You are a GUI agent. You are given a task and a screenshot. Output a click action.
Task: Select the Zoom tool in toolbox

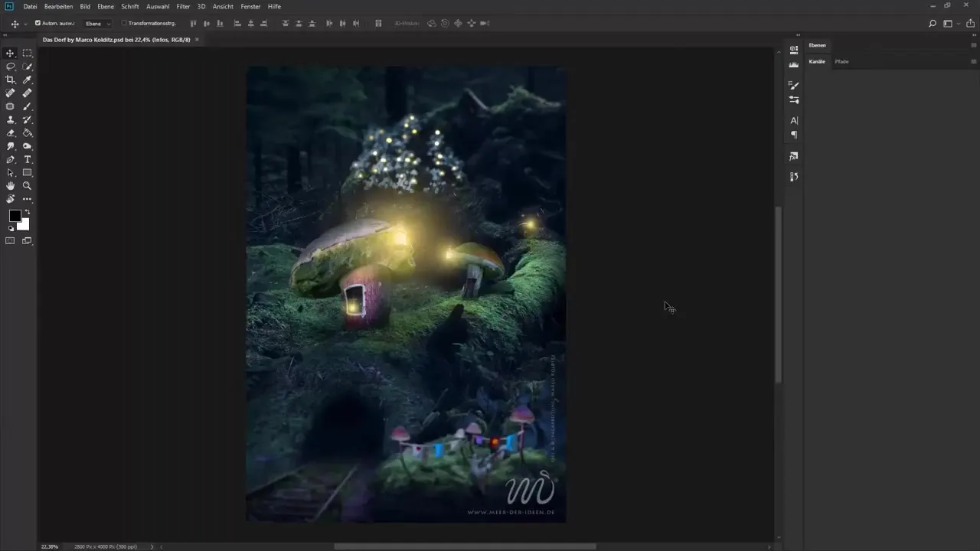pyautogui.click(x=28, y=185)
